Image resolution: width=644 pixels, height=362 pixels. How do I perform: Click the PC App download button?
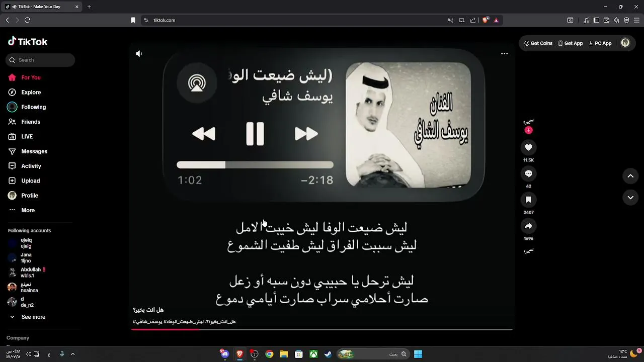pyautogui.click(x=600, y=43)
